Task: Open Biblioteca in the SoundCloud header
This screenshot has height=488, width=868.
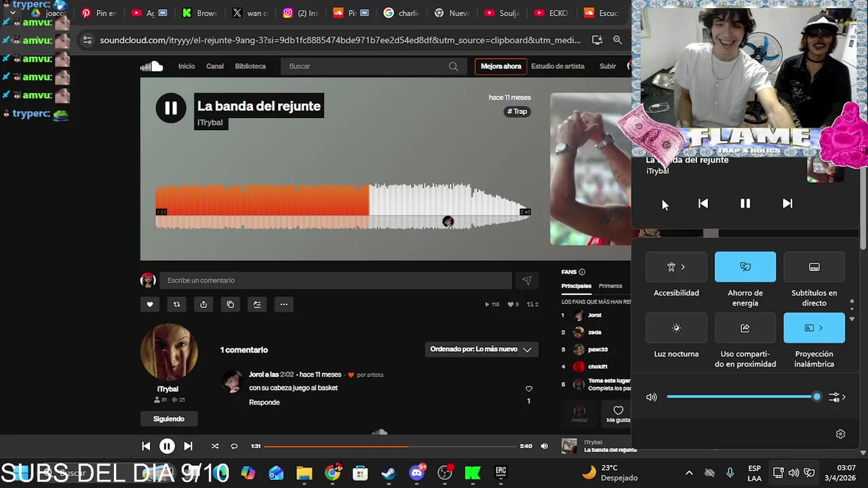Action: tap(250, 66)
